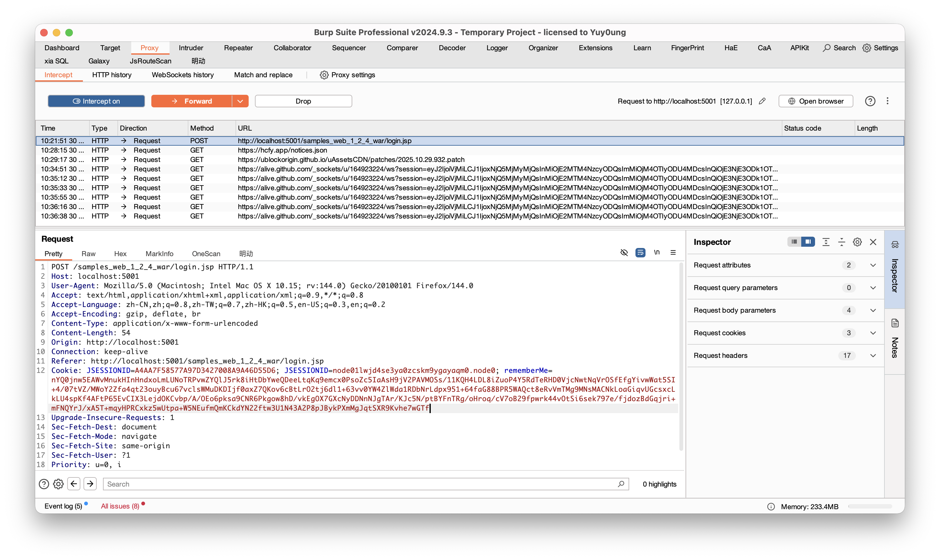Open the Forward button dropdown arrow
940x560 pixels.
(x=240, y=101)
